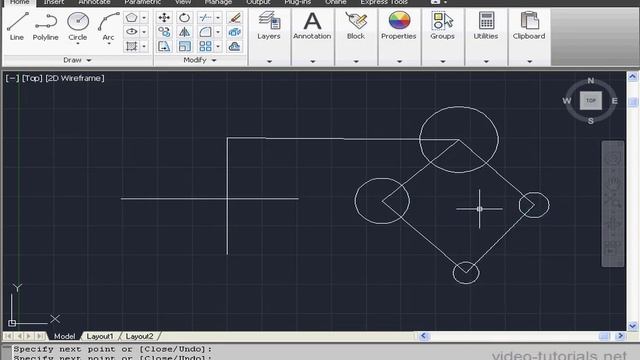Screen dimensions: 640x360
Task: Open dropdown next to Ellipse tool
Action: click(144, 32)
